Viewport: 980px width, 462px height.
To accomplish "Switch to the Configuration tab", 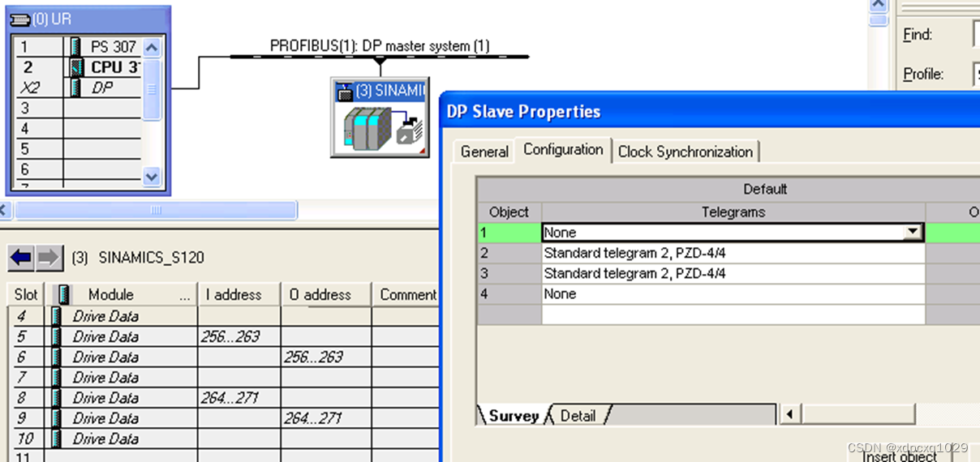I will tap(563, 150).
